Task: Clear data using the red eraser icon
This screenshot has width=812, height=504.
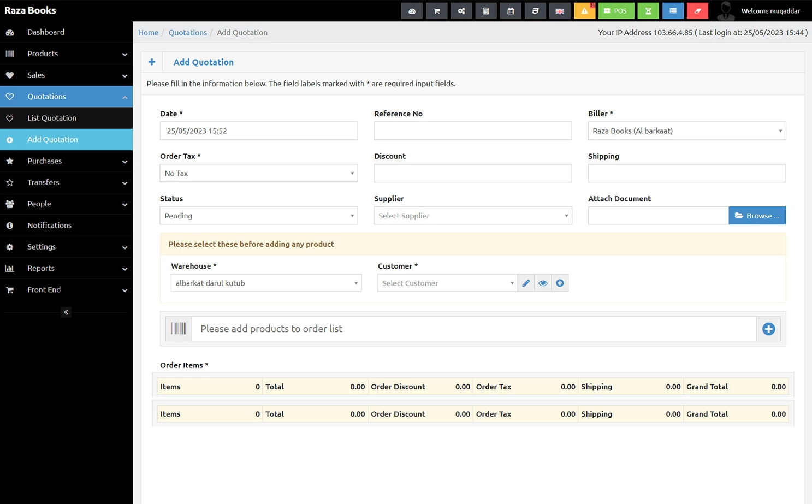Action: [697, 10]
